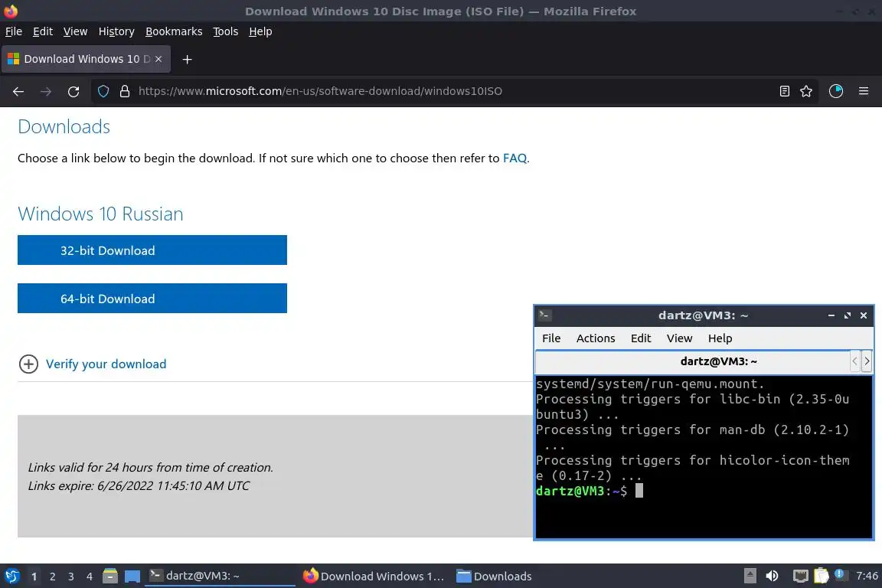
Task: Go back using Firefox back arrow
Action: click(18, 91)
